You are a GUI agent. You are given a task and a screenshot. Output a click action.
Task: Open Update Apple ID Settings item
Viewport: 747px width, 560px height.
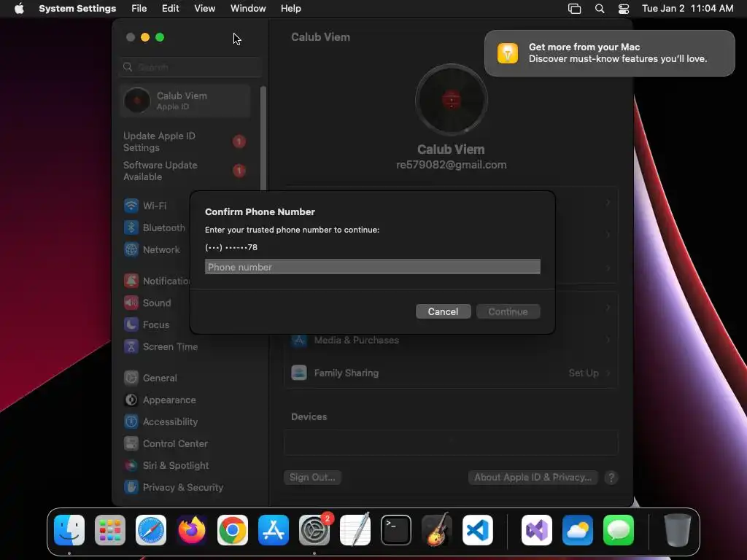(x=185, y=141)
